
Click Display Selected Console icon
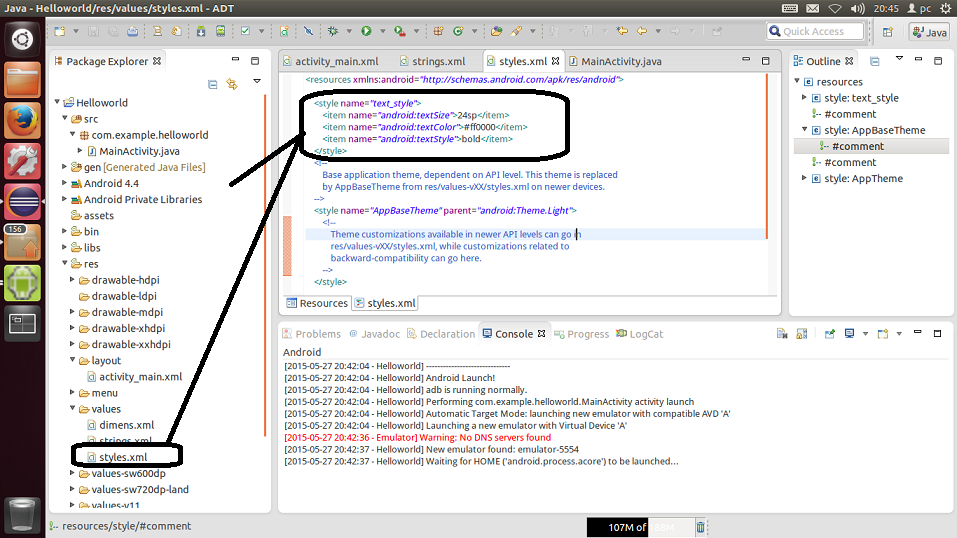(x=849, y=333)
